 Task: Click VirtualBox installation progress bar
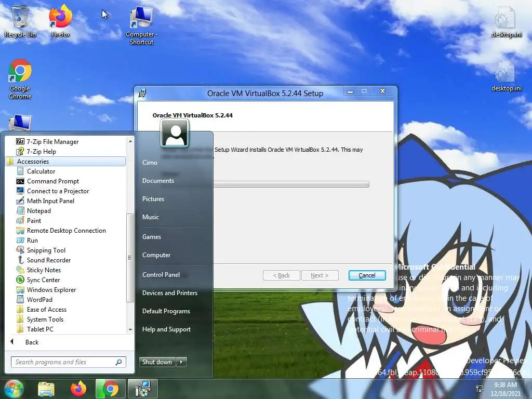coord(291,184)
